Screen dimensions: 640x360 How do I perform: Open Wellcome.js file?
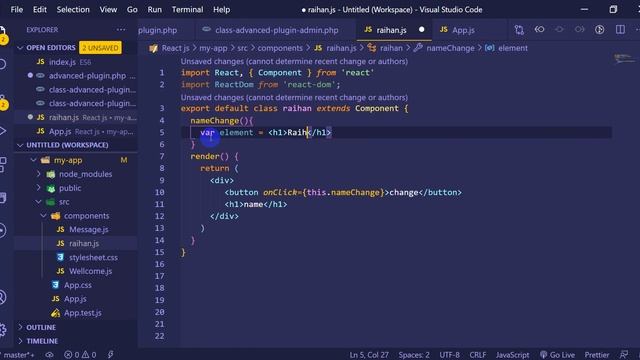point(90,271)
